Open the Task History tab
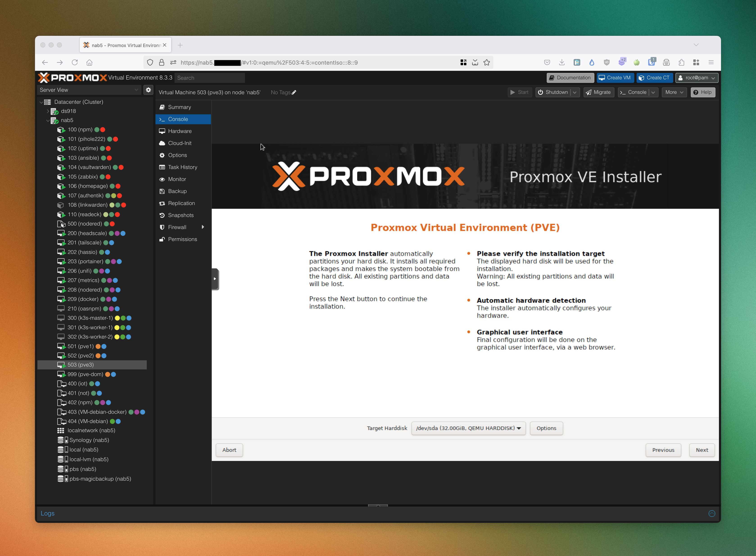The width and height of the screenshot is (756, 556). point(183,167)
